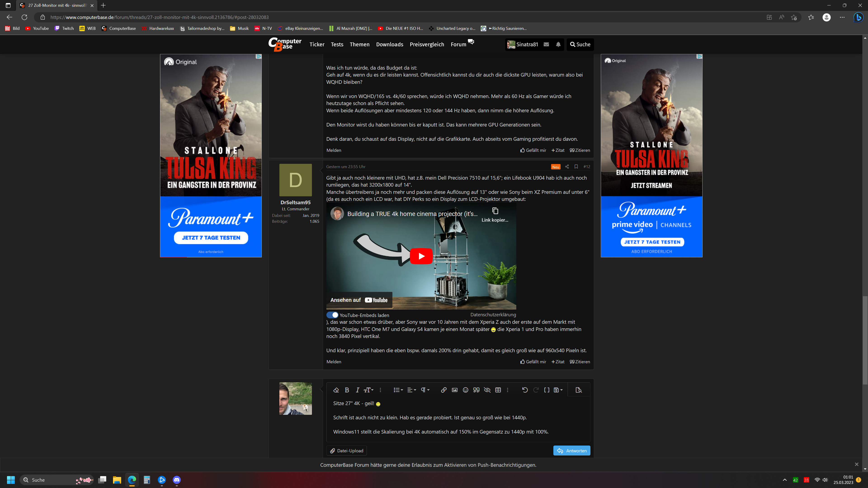Share post #12 via the share icon
Image resolution: width=868 pixels, height=488 pixels.
click(x=567, y=167)
